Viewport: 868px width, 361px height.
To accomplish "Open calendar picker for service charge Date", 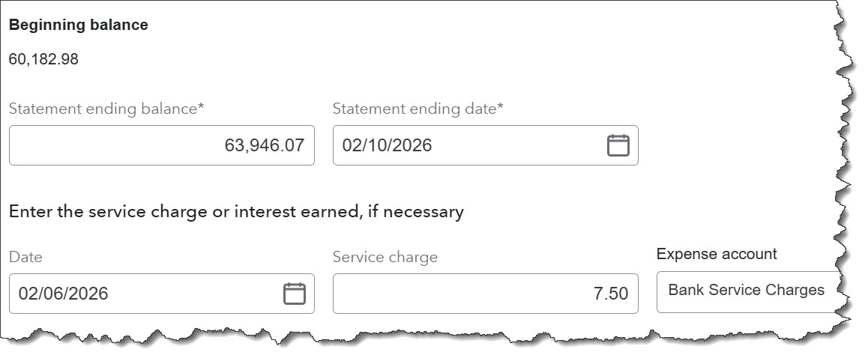I will pos(295,294).
